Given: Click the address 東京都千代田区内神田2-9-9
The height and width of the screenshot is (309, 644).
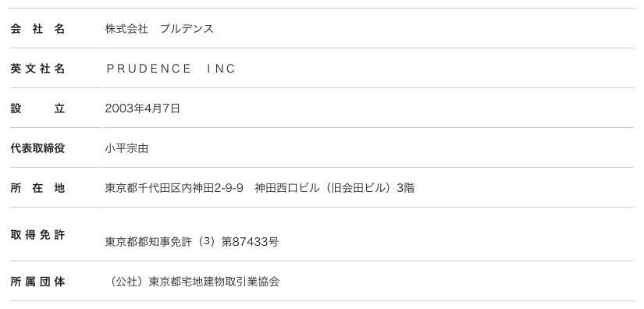Looking at the screenshot, I should pos(174,188).
